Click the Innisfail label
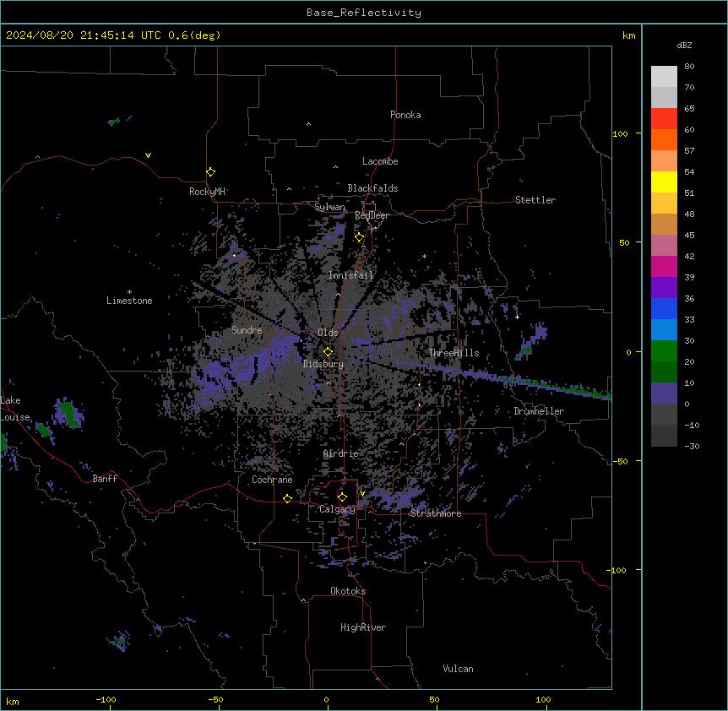The image size is (728, 711). (351, 275)
